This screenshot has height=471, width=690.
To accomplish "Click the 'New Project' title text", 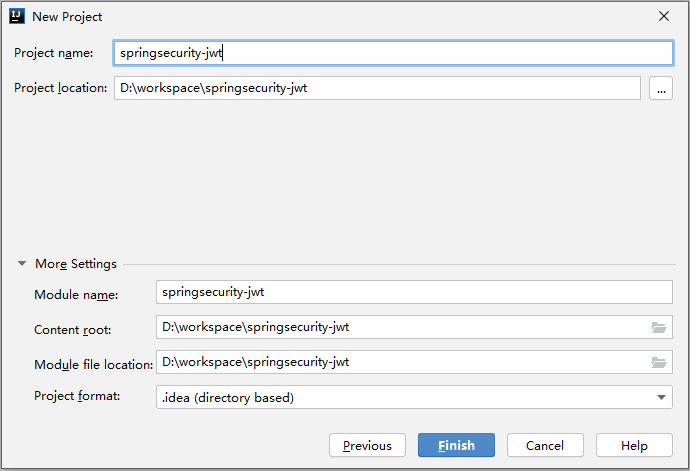I will [67, 17].
